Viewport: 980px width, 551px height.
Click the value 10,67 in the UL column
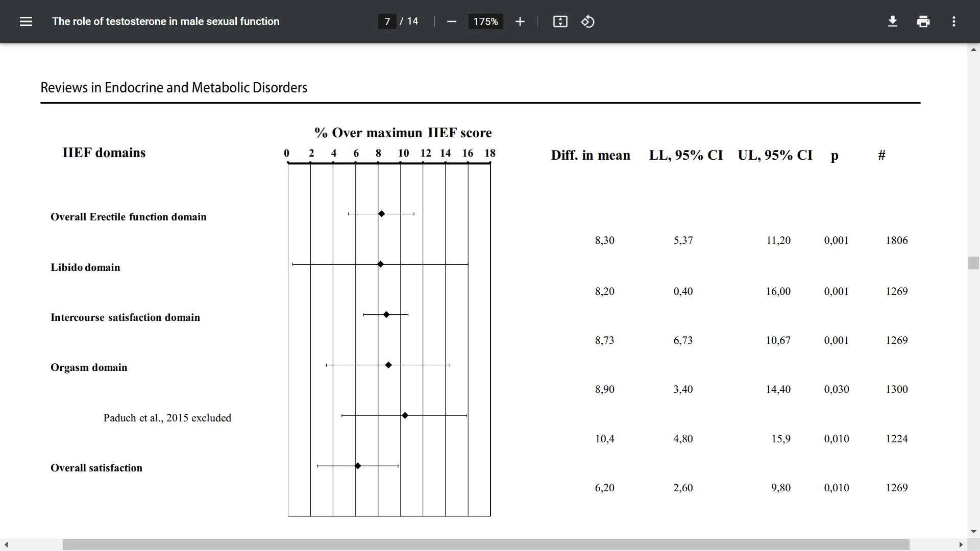(x=778, y=340)
